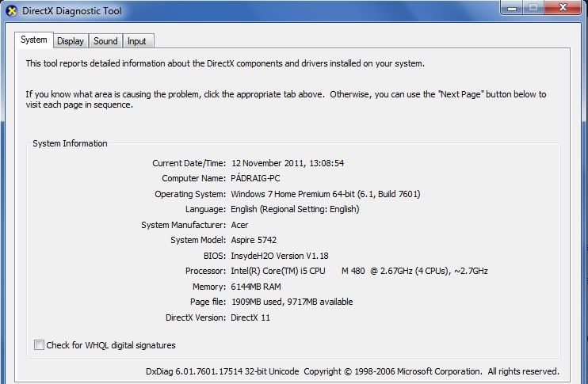Enable Check for WHQL digital signatures
The image size is (588, 384).
(x=39, y=344)
